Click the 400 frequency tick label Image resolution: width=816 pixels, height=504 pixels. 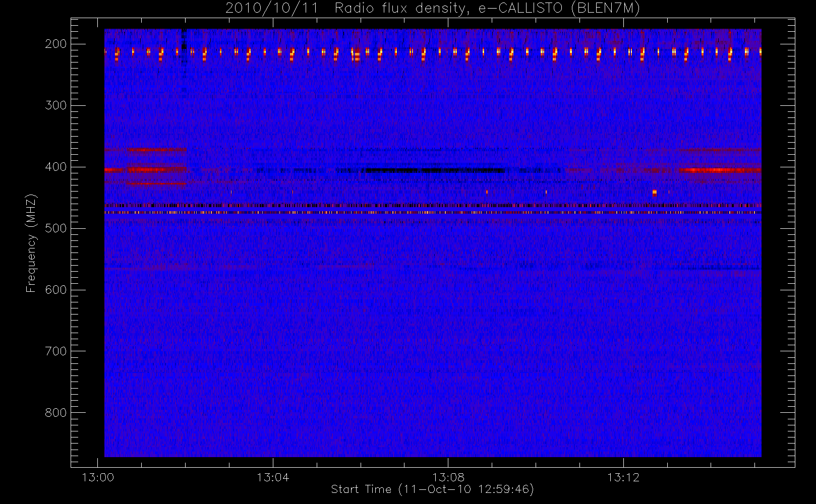(56, 167)
